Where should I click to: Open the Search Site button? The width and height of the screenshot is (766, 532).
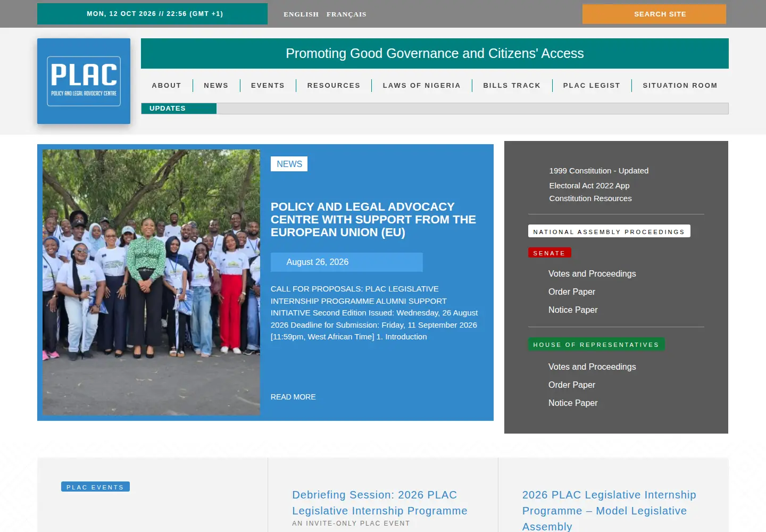[x=654, y=14]
